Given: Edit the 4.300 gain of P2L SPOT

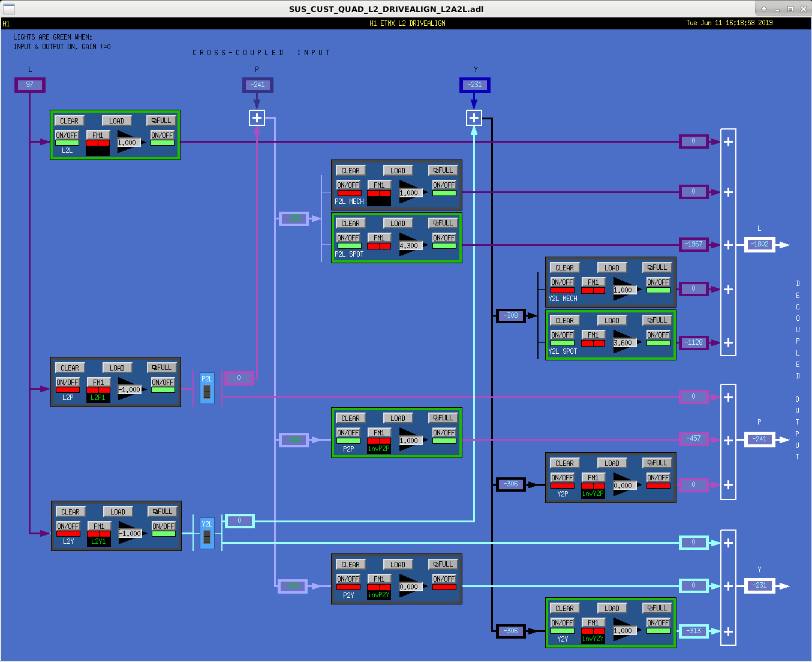Looking at the screenshot, I should coord(410,246).
